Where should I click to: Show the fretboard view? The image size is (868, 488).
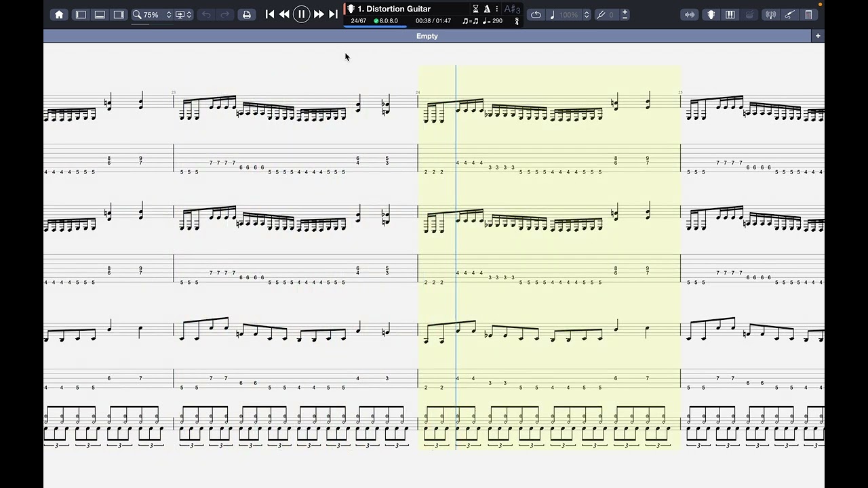tap(711, 14)
